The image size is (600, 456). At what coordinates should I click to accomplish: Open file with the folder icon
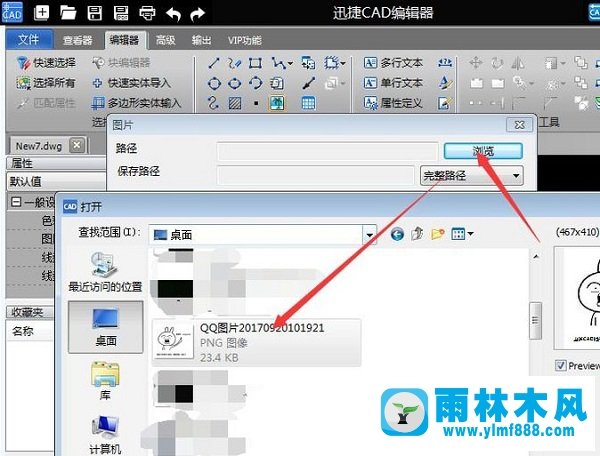tap(68, 13)
